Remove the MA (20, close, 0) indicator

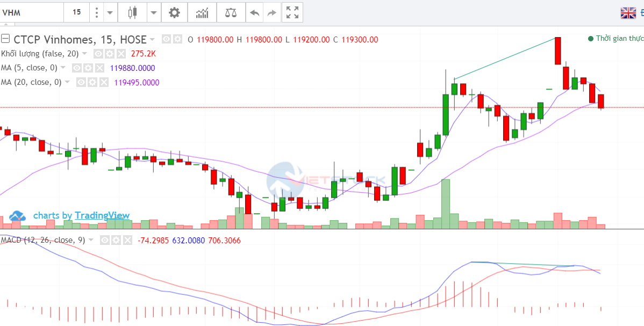coord(104,82)
